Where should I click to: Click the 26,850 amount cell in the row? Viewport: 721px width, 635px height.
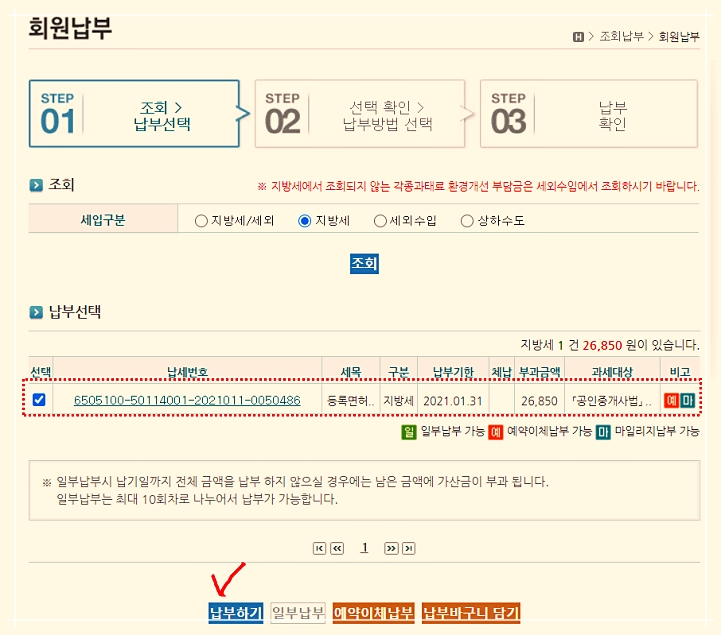click(x=539, y=401)
